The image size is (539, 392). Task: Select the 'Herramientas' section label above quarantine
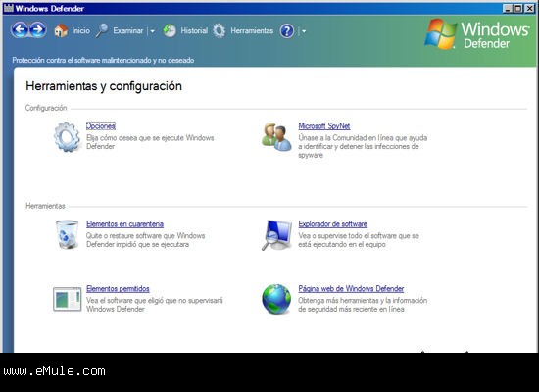tap(45, 206)
